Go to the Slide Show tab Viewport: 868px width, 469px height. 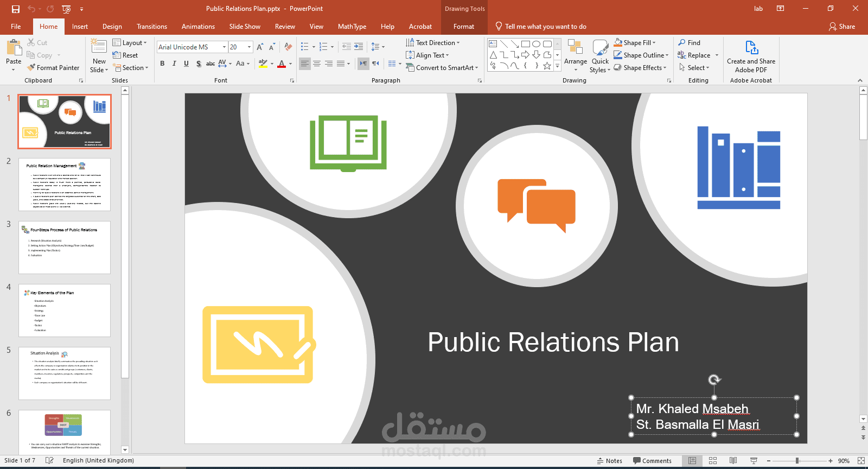tap(245, 27)
